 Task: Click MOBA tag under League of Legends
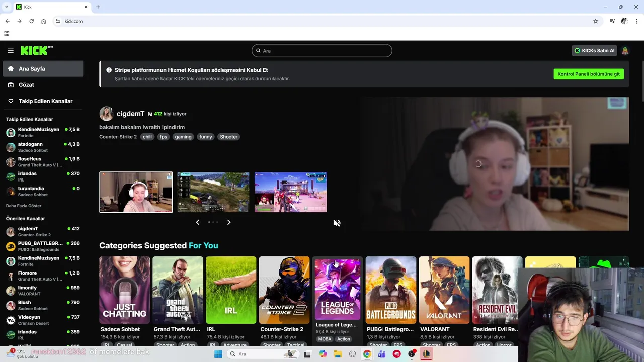coord(325,339)
